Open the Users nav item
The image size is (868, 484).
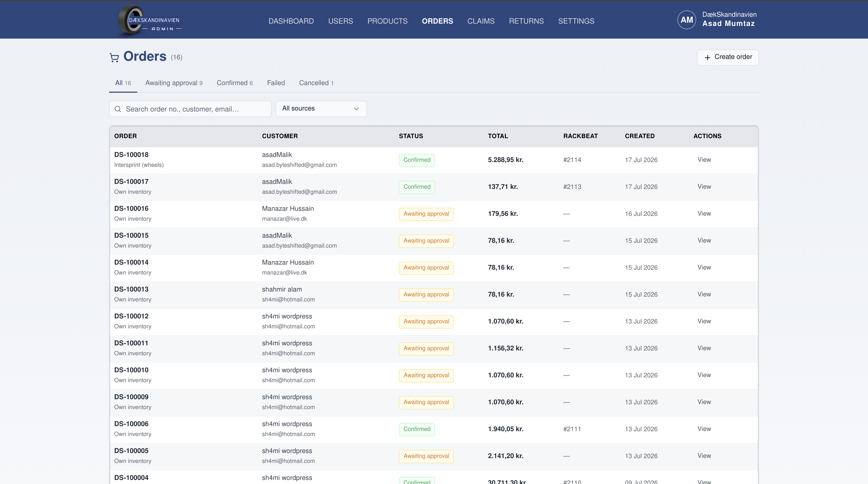click(x=340, y=21)
